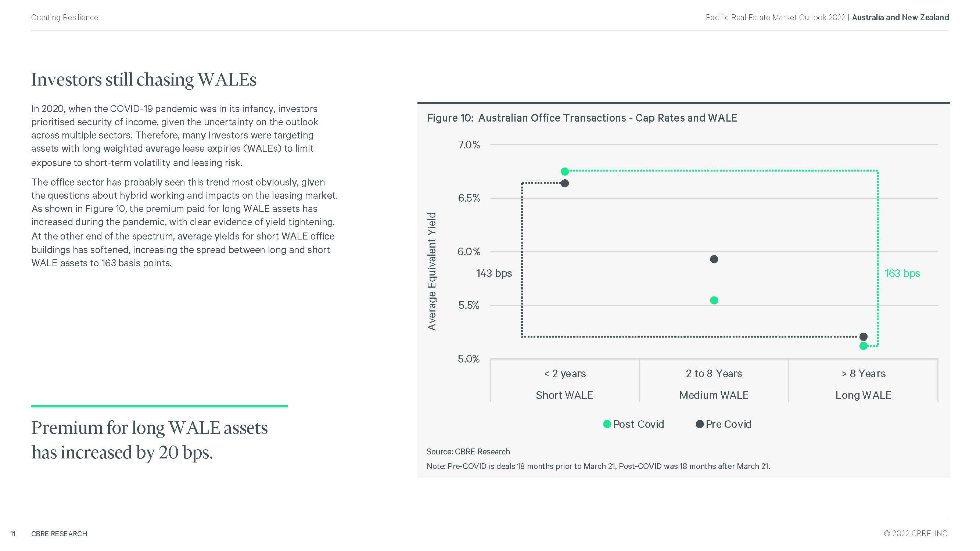Click the dark Pre Covid legend dot
The height and width of the screenshot is (551, 980).
tap(700, 424)
